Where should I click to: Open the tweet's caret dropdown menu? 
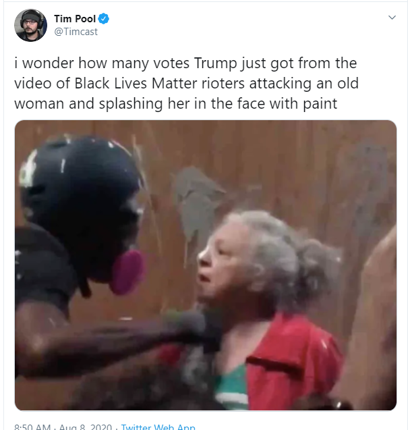click(x=392, y=17)
